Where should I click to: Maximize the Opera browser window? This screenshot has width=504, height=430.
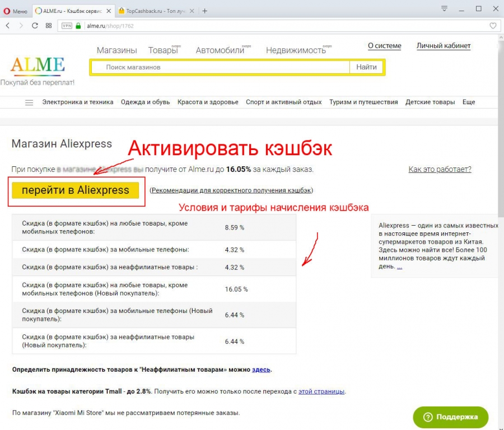point(479,9)
